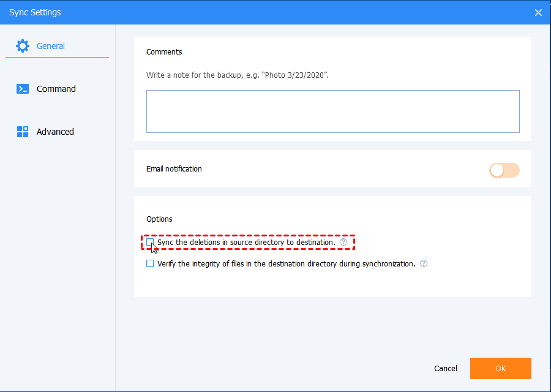This screenshot has height=392, width=551.
Task: Enable the Email notification toggle
Action: click(504, 170)
